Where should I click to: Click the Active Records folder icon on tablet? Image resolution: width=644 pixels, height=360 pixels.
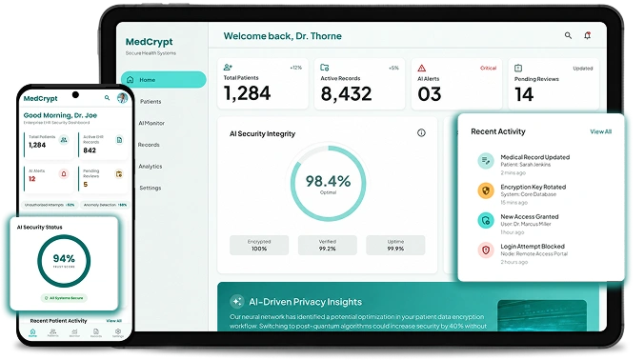click(x=325, y=68)
